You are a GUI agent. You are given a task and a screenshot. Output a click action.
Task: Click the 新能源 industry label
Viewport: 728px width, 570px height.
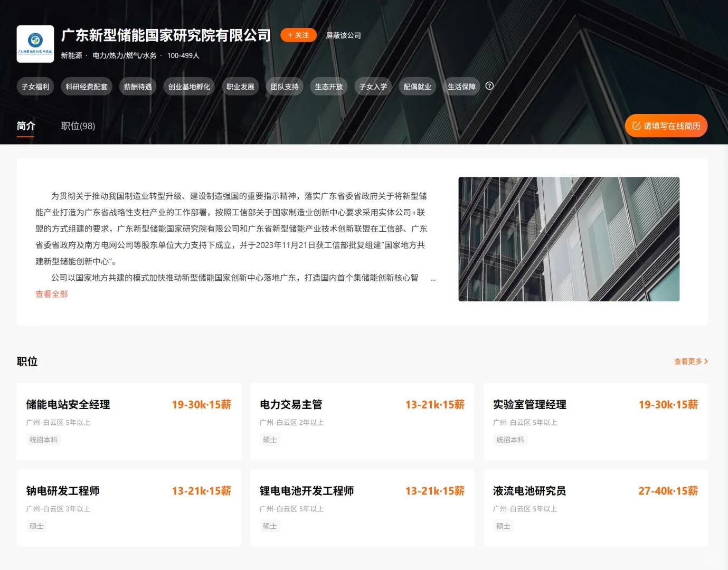(x=71, y=55)
